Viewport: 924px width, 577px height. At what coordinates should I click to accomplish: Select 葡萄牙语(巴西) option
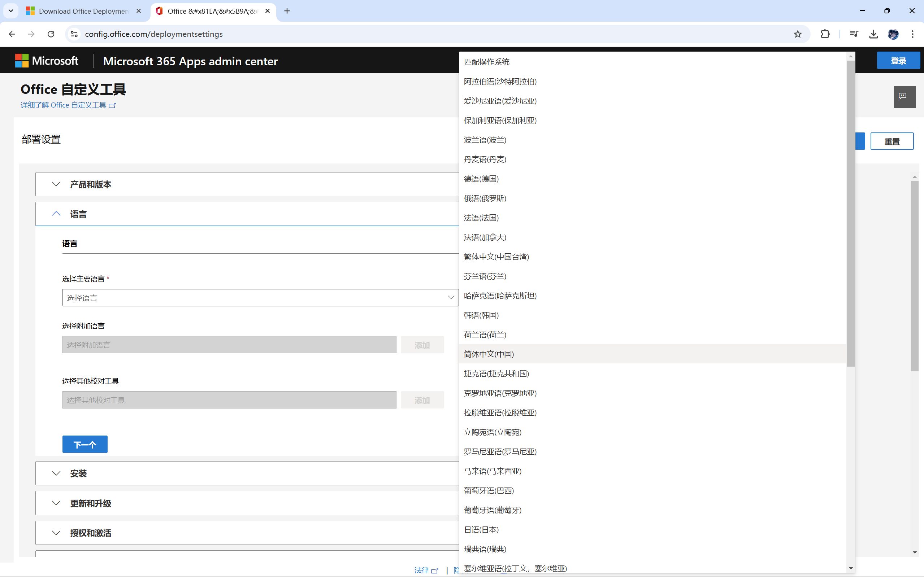pos(652,490)
